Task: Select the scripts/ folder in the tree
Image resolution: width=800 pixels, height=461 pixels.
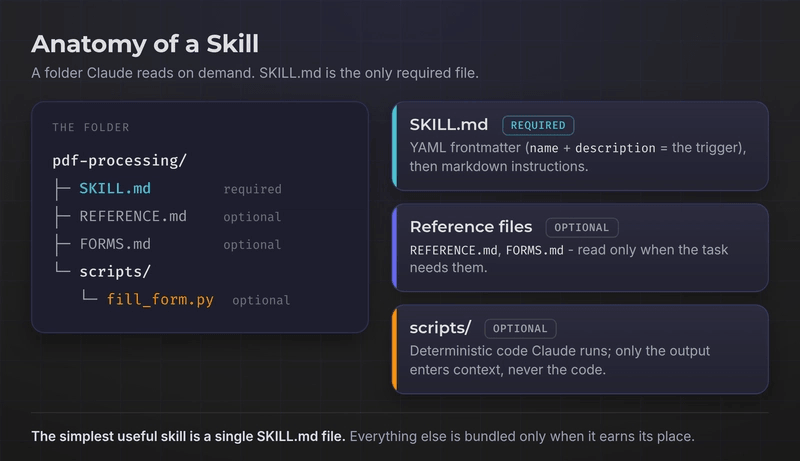Action: 115,272
